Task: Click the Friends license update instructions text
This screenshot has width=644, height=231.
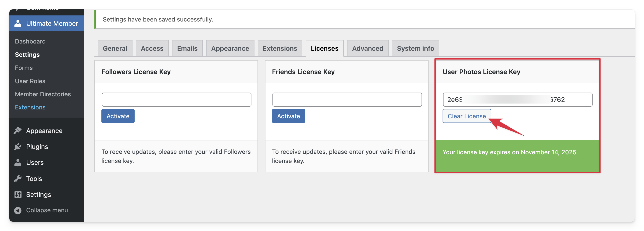Action: pos(343,156)
